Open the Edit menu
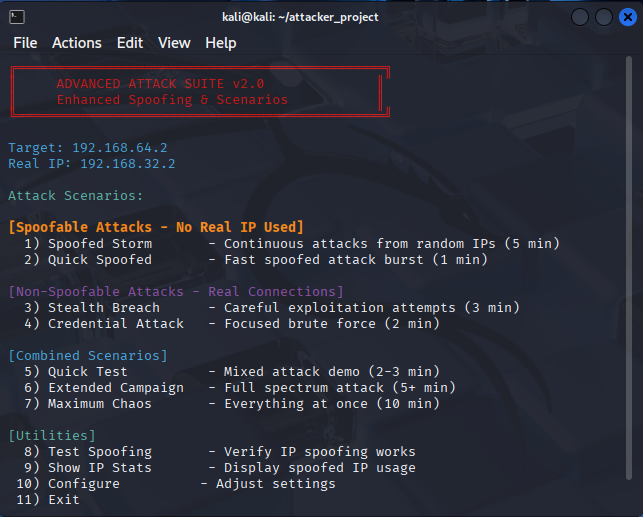Viewport: 643px width, 517px height. click(x=130, y=43)
